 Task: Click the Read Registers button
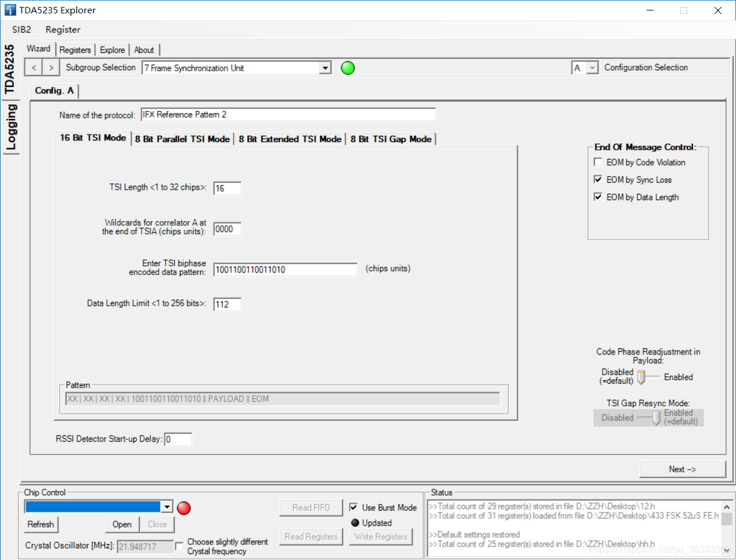[x=311, y=537]
